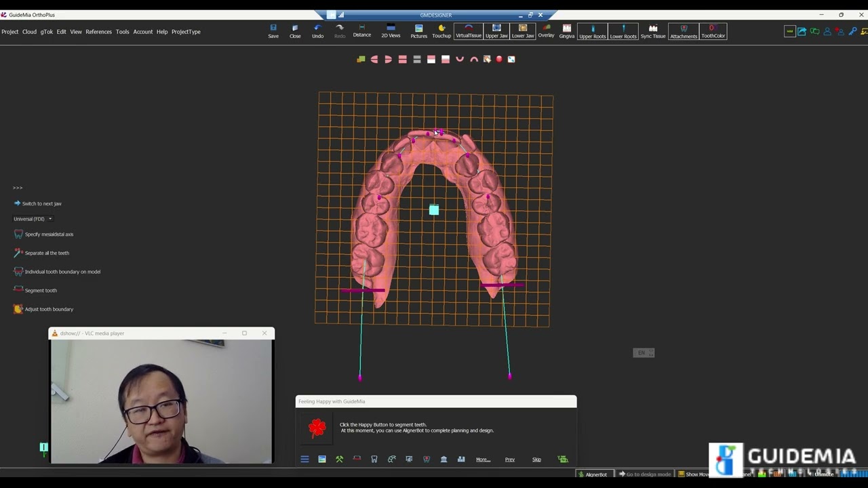868x488 pixels.
Task: Click the crossed hammers tools icon
Action: (x=339, y=460)
